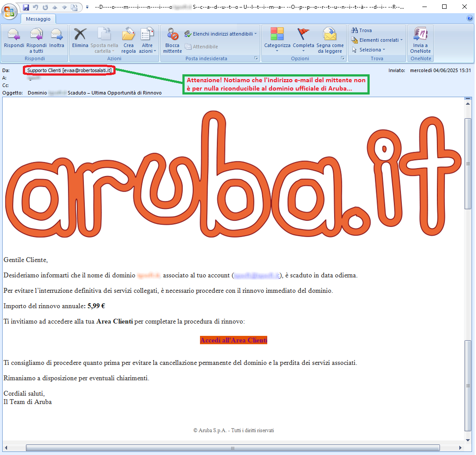Click the footer '© Aruba S.p.A. - Tutti i diritti riservati'
The height and width of the screenshot is (455, 476).
click(233, 430)
